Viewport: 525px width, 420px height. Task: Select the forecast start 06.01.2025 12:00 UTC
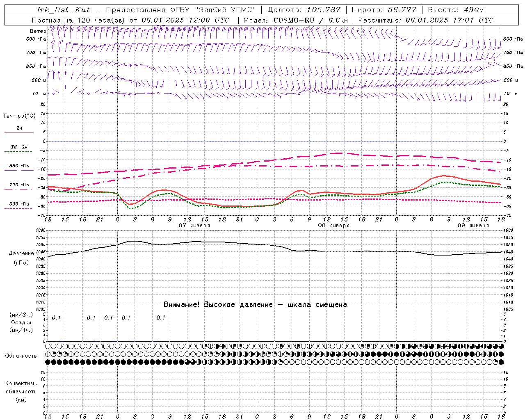tap(185, 20)
